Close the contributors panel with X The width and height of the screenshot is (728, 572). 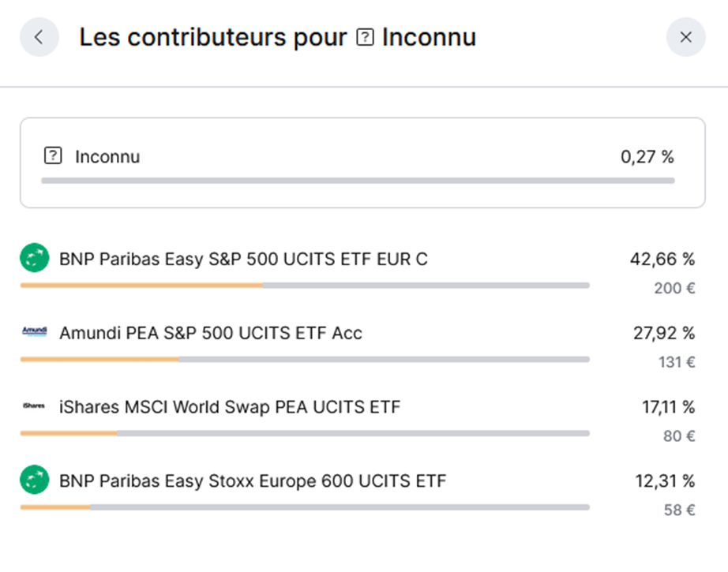[x=685, y=37]
